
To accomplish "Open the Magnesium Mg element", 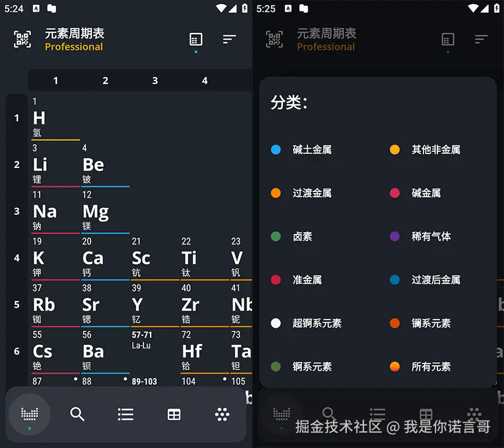I will 106,212.
